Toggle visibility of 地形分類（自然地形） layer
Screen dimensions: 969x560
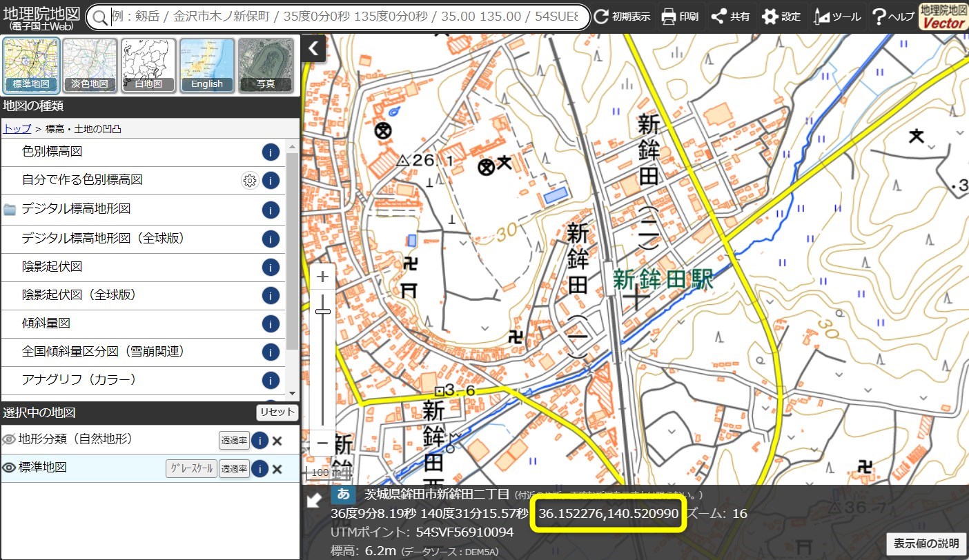click(x=9, y=439)
